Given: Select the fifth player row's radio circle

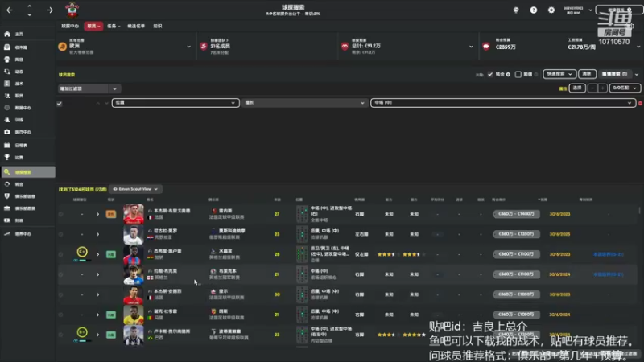Looking at the screenshot, I should coord(61,294).
